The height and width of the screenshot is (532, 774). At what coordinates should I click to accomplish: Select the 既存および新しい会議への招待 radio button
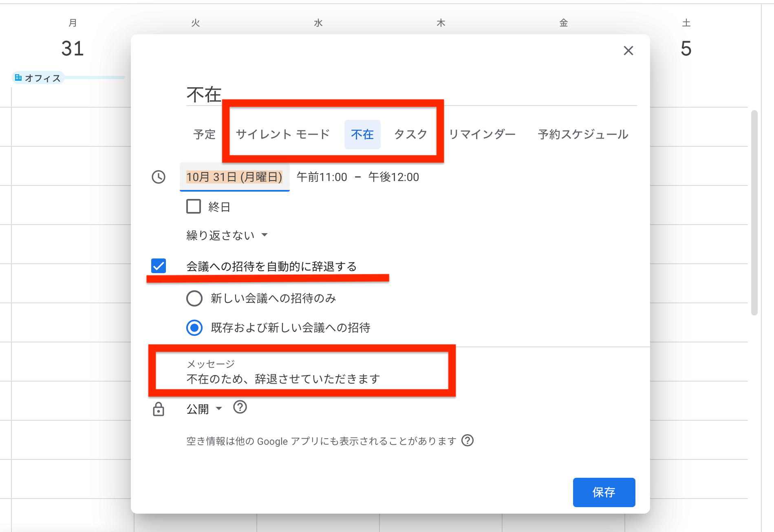[194, 327]
